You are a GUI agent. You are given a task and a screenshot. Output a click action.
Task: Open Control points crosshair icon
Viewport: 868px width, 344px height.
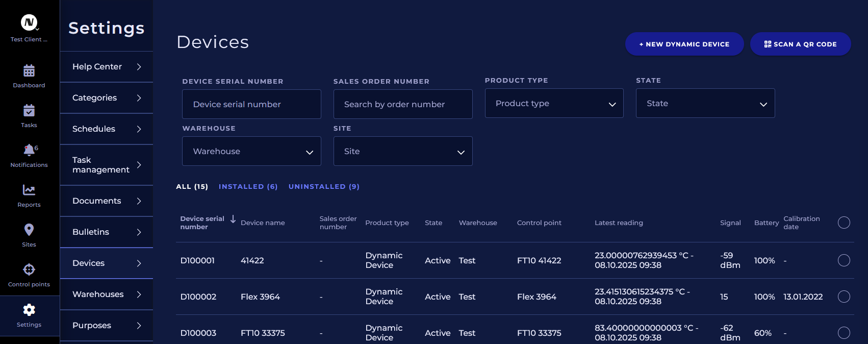point(29,269)
